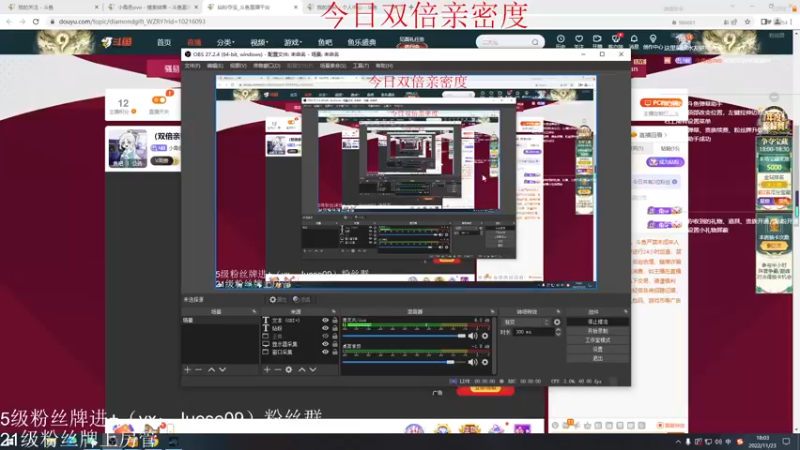Open Douyu 关注 heart icon

point(579,41)
